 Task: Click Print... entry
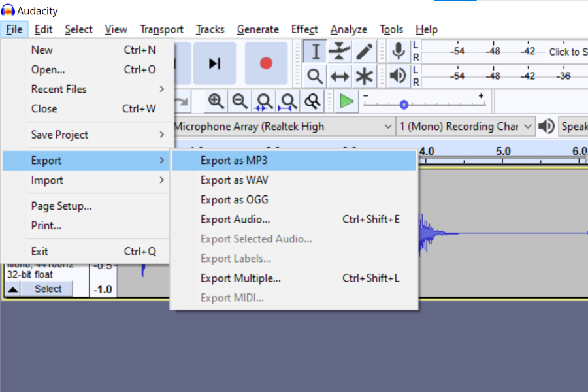pyautogui.click(x=87, y=226)
